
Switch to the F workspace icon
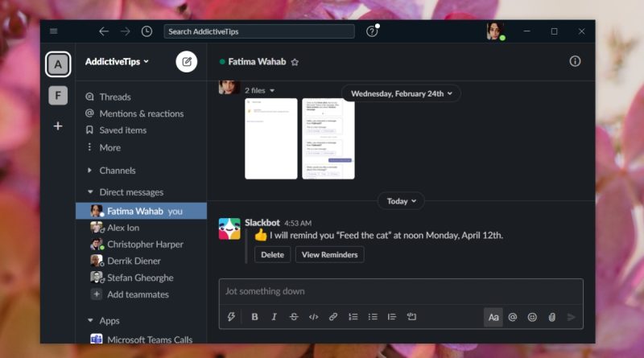(x=58, y=96)
